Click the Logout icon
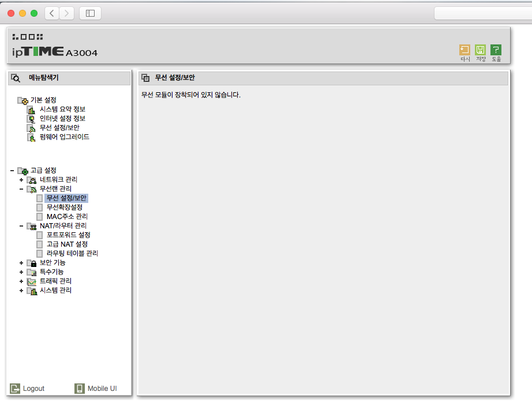The image size is (532, 418). 15,389
